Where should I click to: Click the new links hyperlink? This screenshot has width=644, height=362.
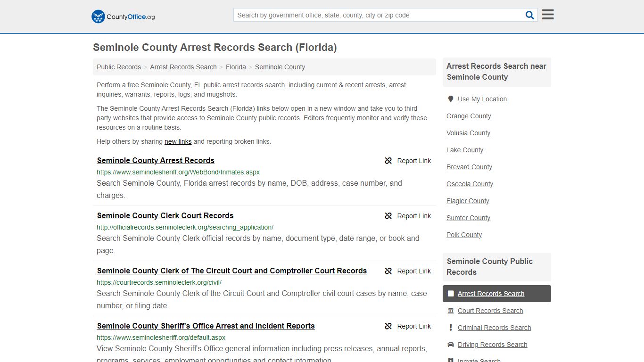pyautogui.click(x=178, y=141)
